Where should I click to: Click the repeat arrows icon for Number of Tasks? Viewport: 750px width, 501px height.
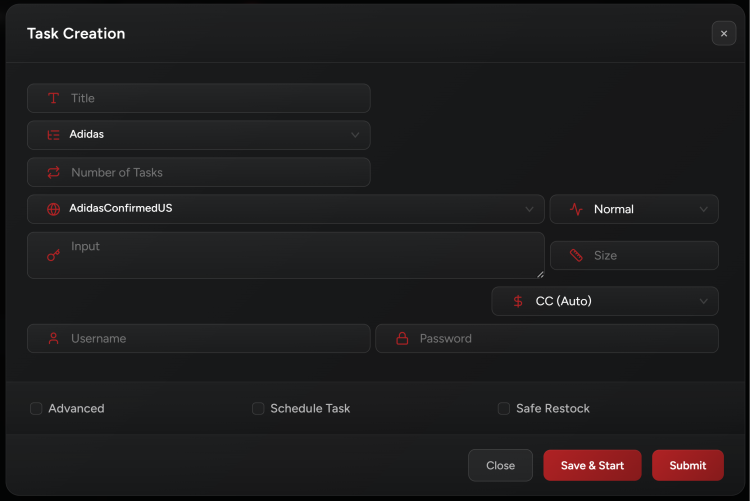tap(53, 172)
